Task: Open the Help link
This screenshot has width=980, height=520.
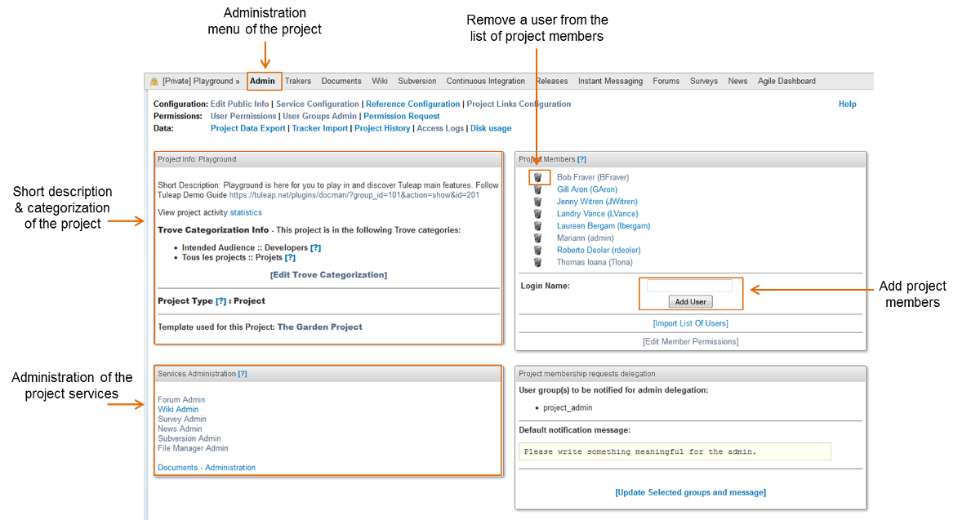Action: (x=848, y=104)
